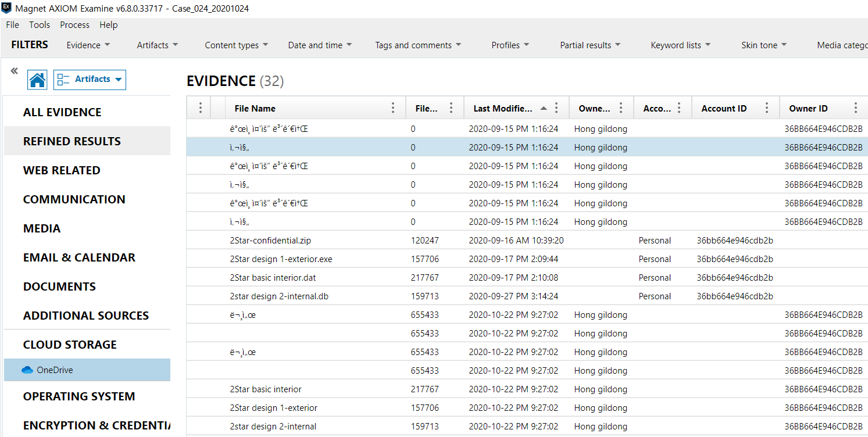Open the Tools menu

[40, 25]
